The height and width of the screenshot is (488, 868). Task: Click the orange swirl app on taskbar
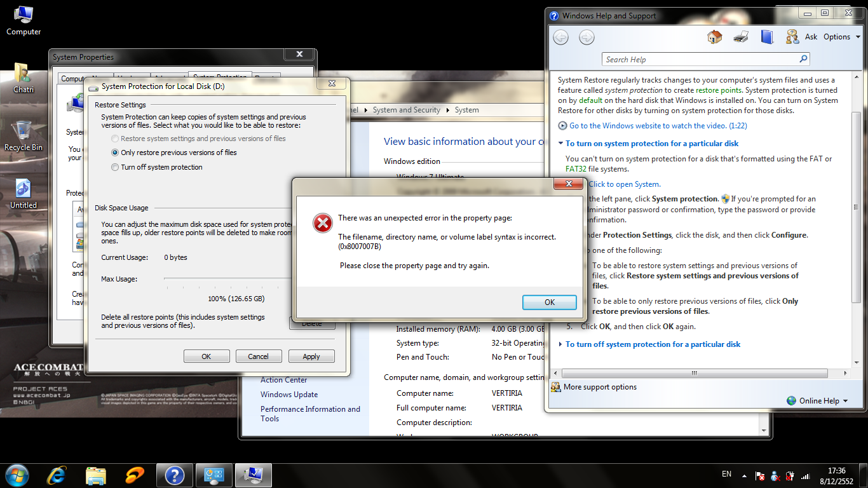pyautogui.click(x=135, y=475)
